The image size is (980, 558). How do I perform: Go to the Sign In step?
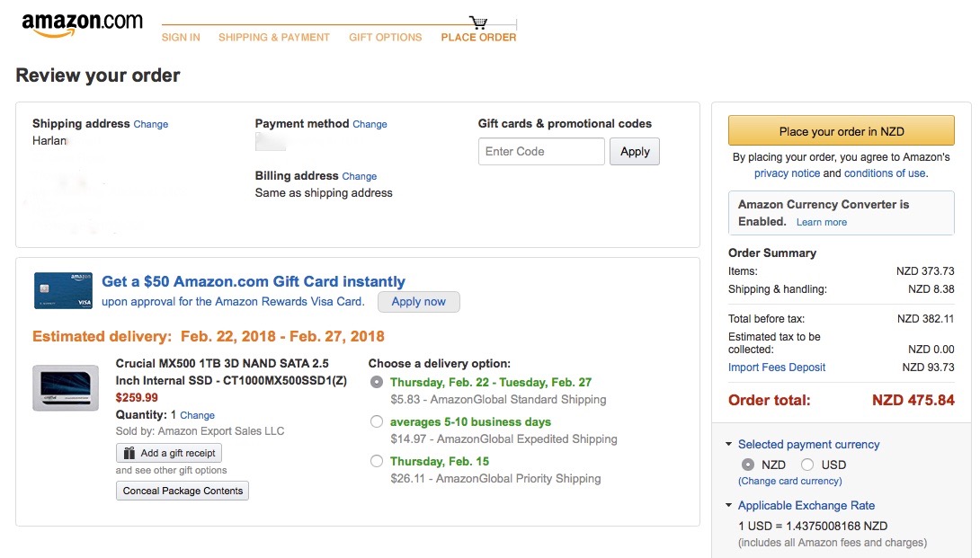point(181,38)
